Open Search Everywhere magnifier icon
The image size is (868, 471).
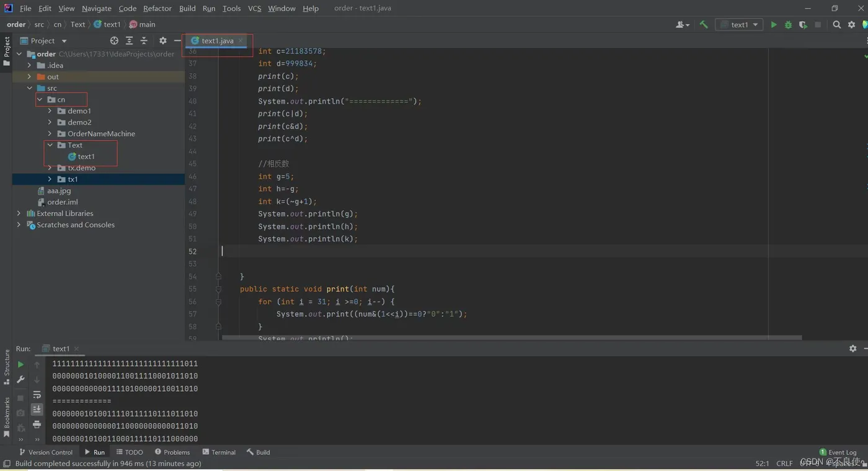click(837, 25)
